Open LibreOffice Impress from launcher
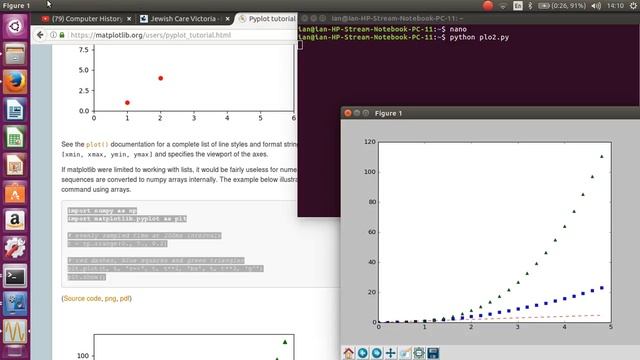 [x=15, y=165]
